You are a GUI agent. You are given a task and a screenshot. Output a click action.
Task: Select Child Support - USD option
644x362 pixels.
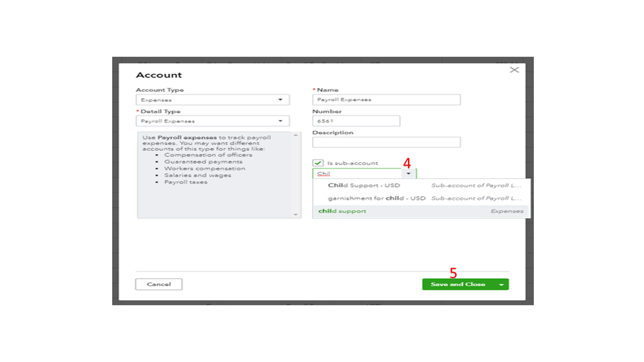tap(422, 186)
